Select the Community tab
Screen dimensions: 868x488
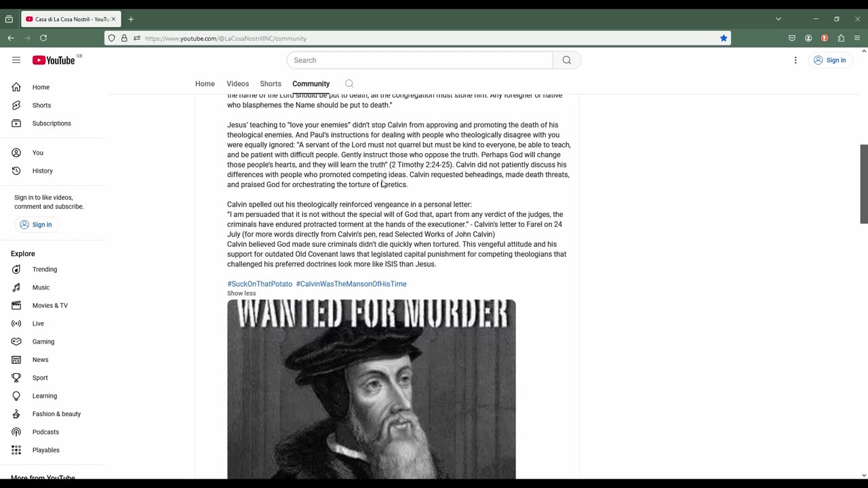coord(311,83)
